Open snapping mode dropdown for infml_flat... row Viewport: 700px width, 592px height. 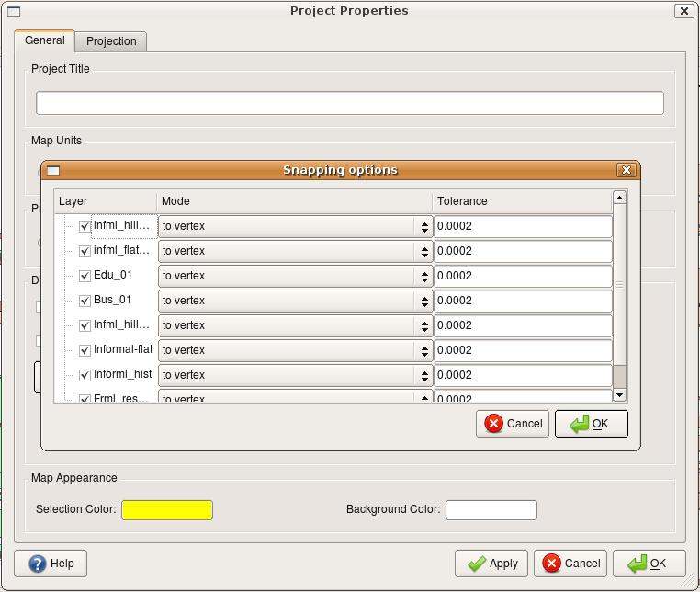pyautogui.click(x=295, y=251)
